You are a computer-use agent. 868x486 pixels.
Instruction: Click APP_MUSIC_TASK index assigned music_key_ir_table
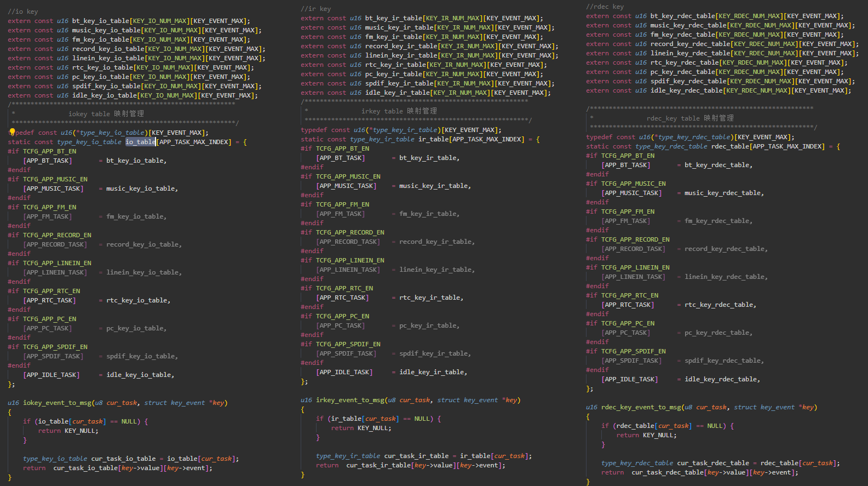pos(346,186)
